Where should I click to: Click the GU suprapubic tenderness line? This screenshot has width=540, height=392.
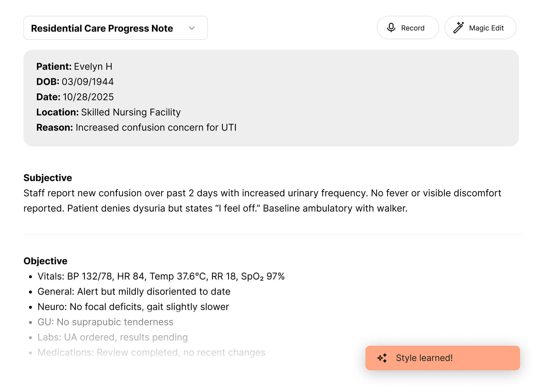click(x=105, y=322)
